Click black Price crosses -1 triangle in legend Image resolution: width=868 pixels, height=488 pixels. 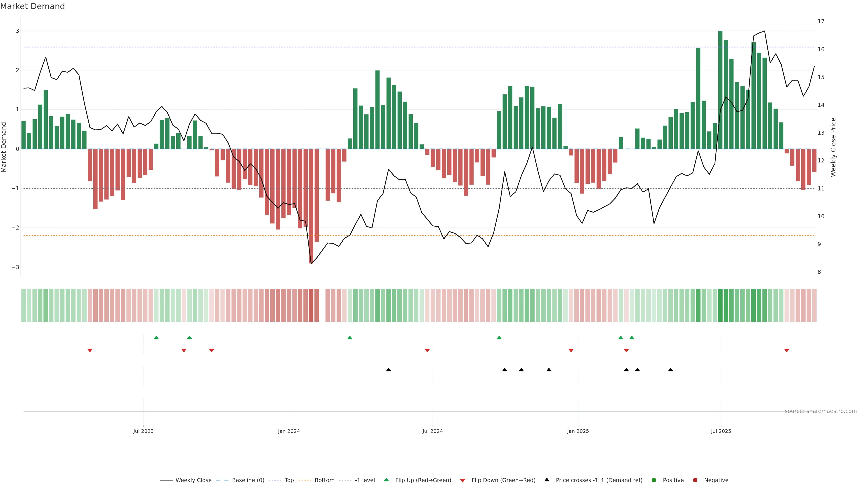pyautogui.click(x=547, y=480)
